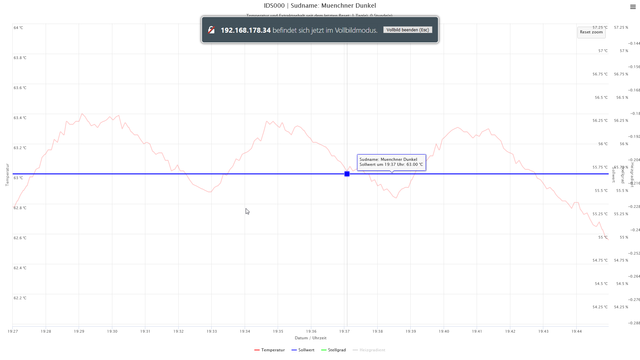This screenshot has width=640, height=360.
Task: Click the 19:30 x-axis time label
Action: click(x=112, y=331)
